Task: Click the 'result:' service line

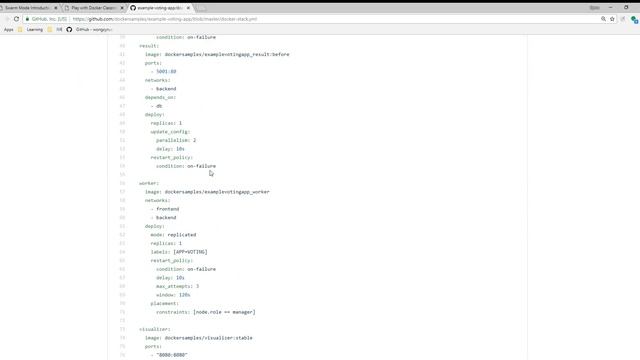Action: pos(149,46)
